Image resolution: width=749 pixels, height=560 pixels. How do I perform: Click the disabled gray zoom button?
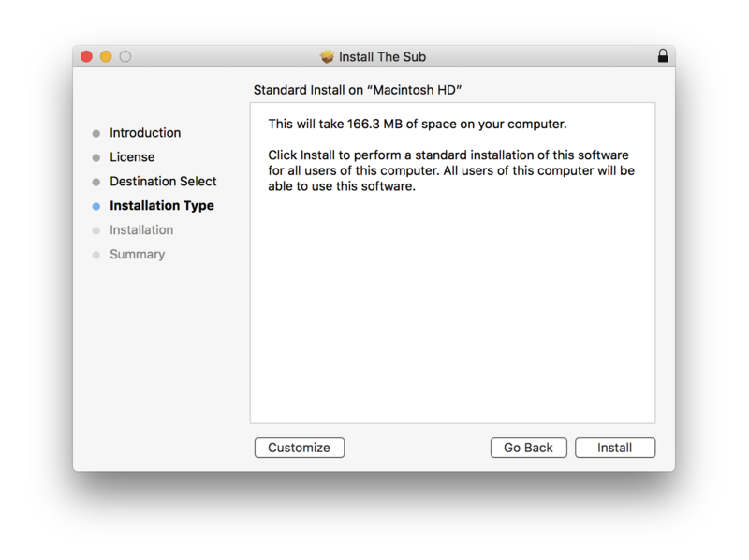pos(125,57)
